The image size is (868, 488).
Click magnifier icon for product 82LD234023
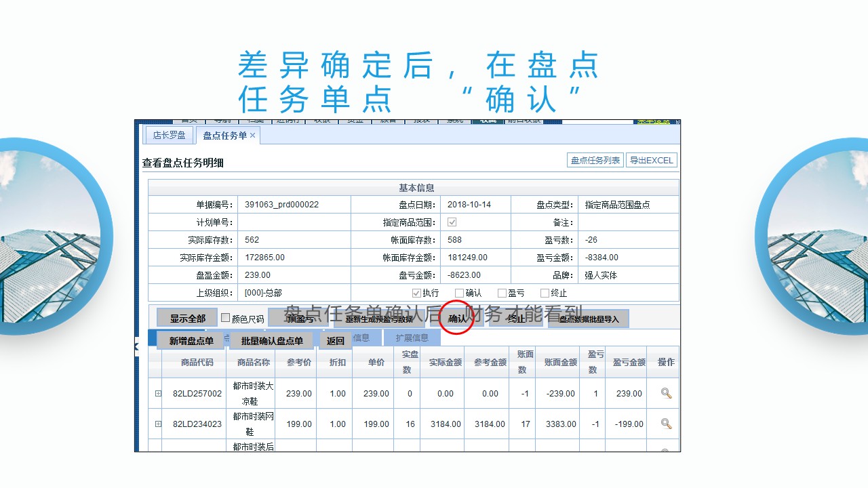[666, 424]
